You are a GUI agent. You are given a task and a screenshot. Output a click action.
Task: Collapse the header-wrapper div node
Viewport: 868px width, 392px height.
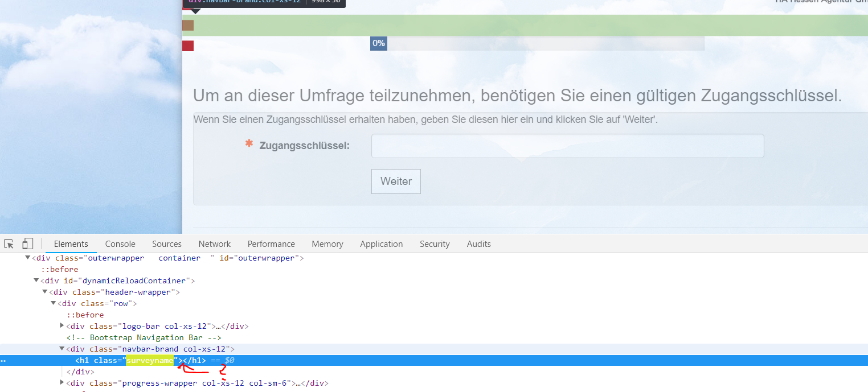coord(45,292)
